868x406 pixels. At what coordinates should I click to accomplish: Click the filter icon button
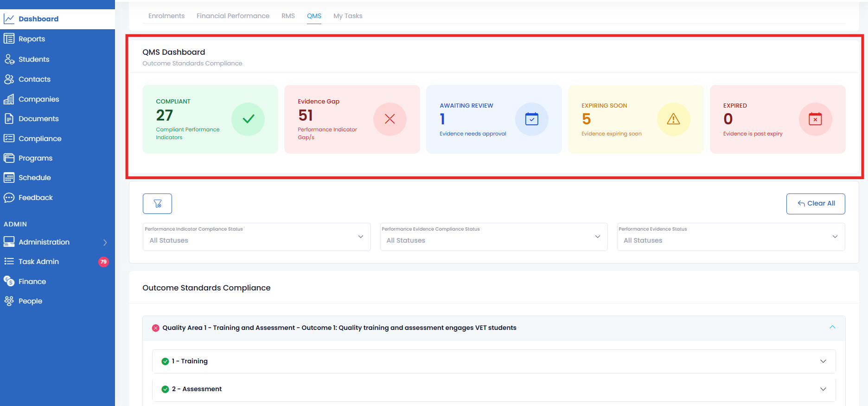[x=157, y=204]
